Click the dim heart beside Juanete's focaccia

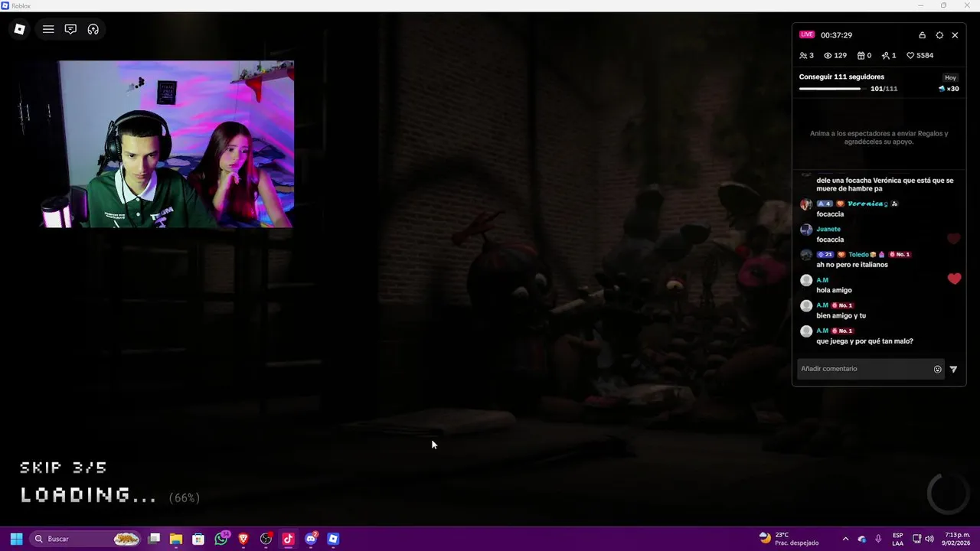[x=954, y=239]
